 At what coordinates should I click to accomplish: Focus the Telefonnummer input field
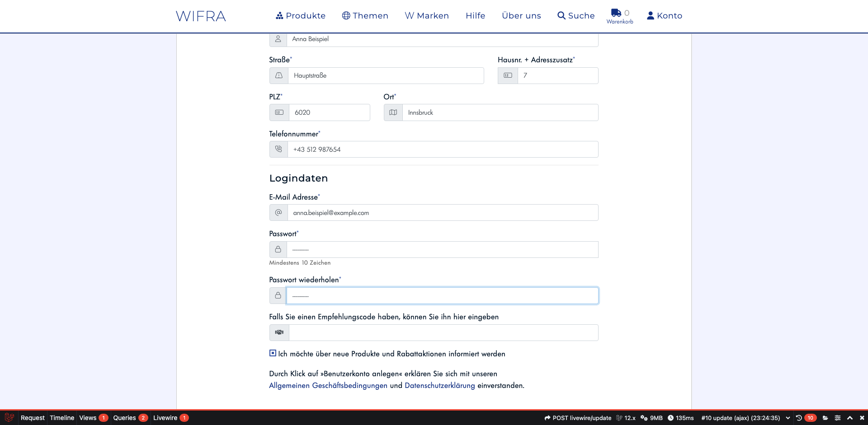pos(442,149)
